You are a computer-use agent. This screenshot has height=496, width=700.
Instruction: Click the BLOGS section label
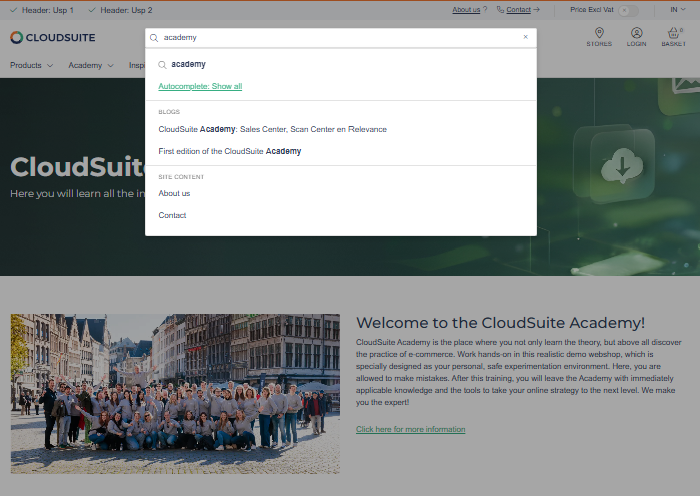coord(169,112)
